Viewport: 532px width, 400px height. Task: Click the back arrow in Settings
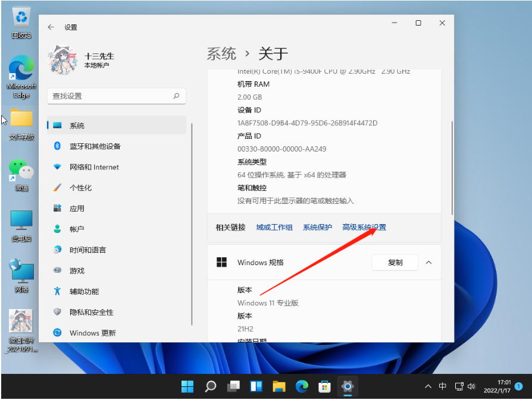pyautogui.click(x=51, y=27)
